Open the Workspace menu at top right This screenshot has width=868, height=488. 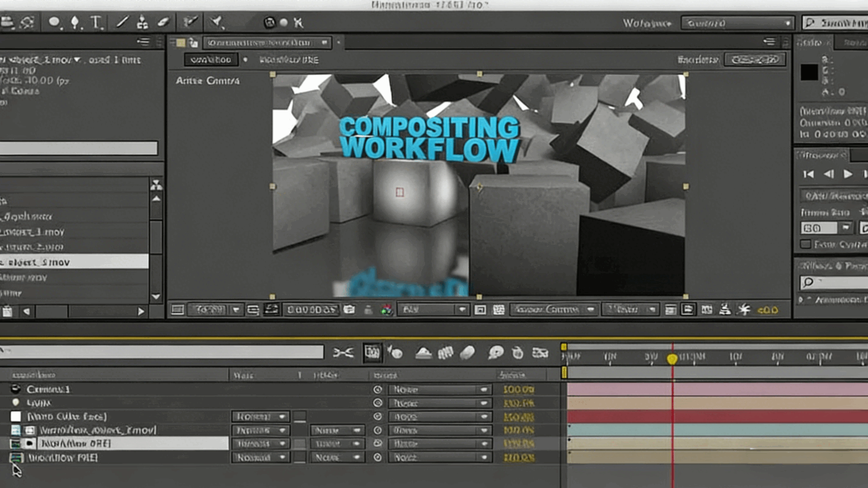pyautogui.click(x=737, y=23)
